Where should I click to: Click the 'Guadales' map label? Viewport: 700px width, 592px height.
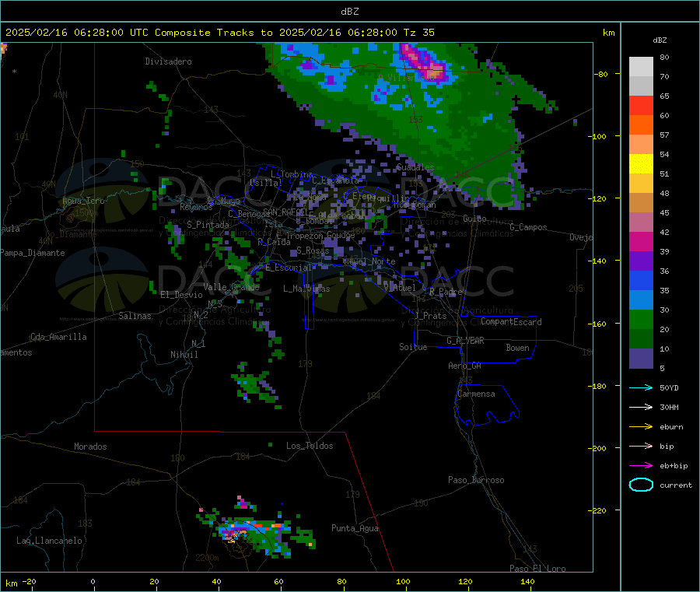pyautogui.click(x=415, y=167)
